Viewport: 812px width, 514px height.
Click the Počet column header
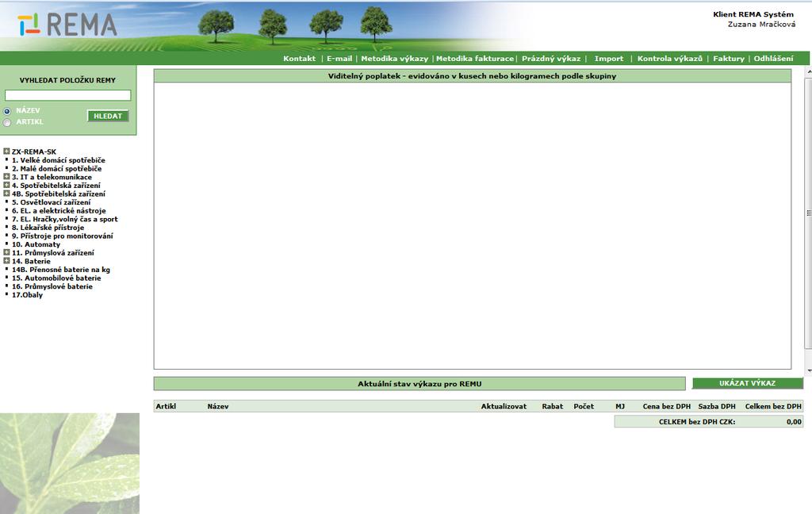tap(584, 406)
